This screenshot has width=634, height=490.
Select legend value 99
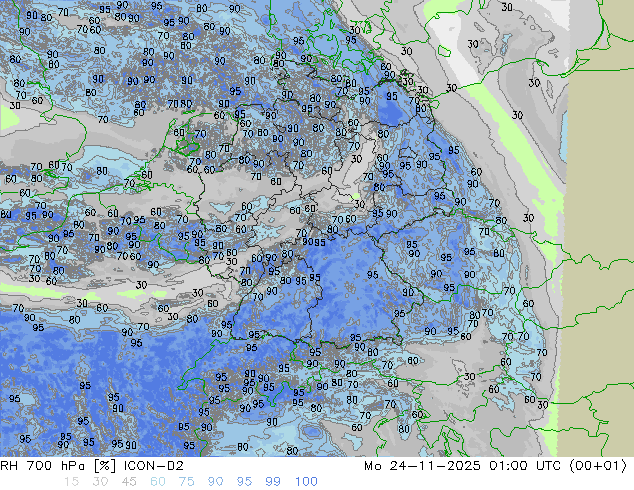[273, 482]
